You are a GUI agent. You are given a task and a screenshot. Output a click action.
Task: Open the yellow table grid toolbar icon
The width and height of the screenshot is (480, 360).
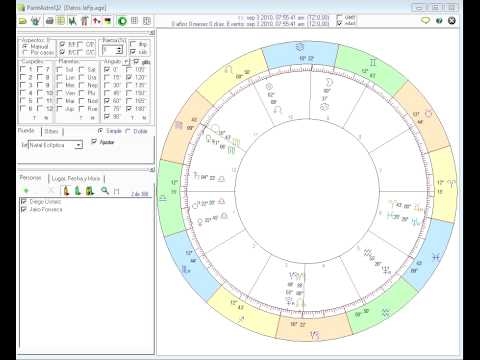coord(61,21)
